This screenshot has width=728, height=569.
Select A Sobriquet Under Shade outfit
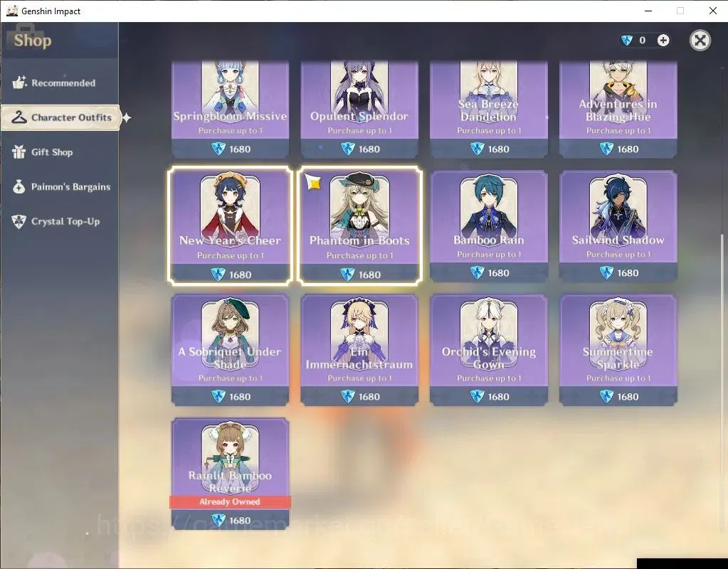231,350
